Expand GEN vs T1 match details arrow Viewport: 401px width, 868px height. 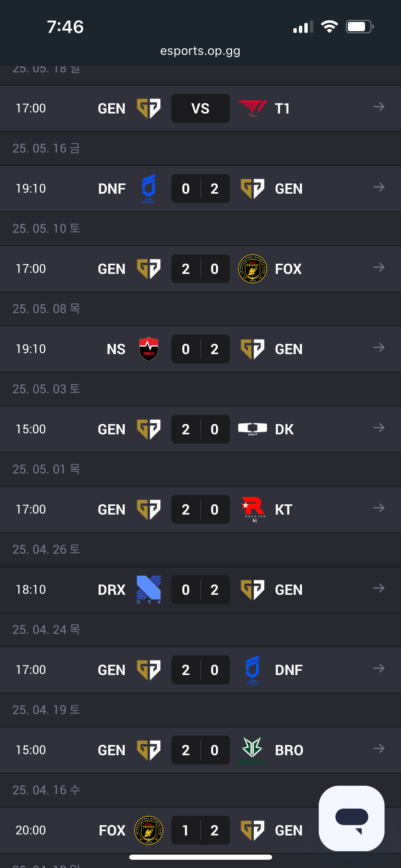[x=378, y=107]
